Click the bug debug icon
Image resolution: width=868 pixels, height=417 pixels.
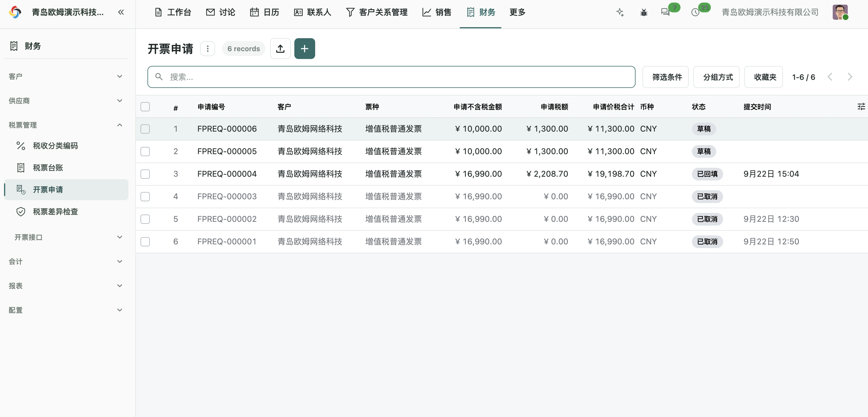click(644, 12)
